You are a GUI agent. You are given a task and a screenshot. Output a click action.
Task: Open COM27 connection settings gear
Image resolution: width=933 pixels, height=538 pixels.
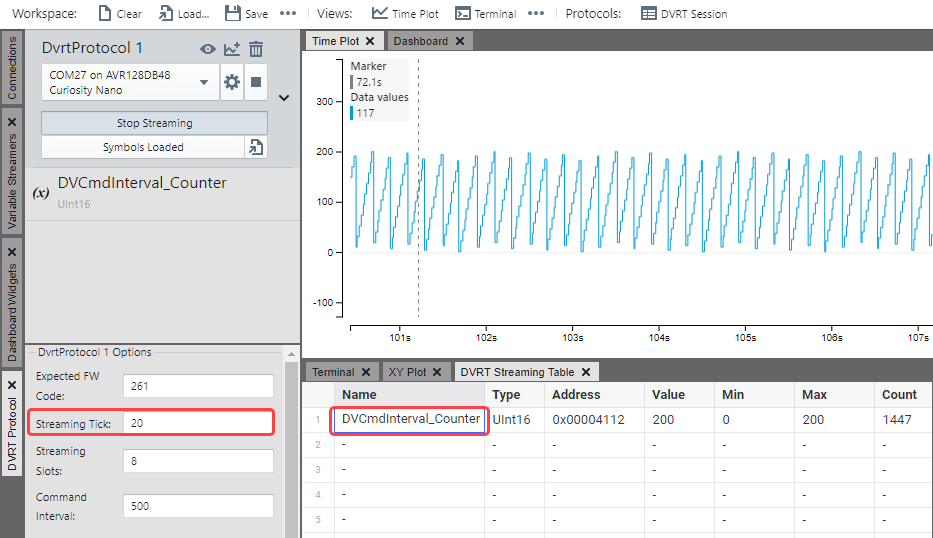[x=232, y=82]
